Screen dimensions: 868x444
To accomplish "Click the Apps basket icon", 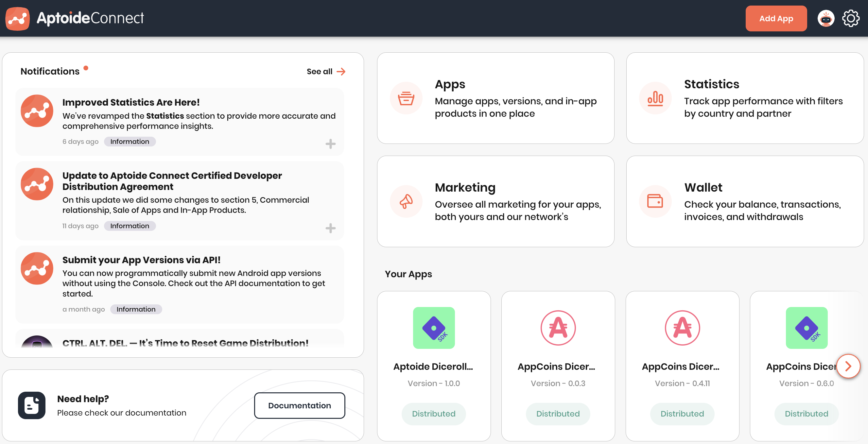I will click(x=406, y=98).
